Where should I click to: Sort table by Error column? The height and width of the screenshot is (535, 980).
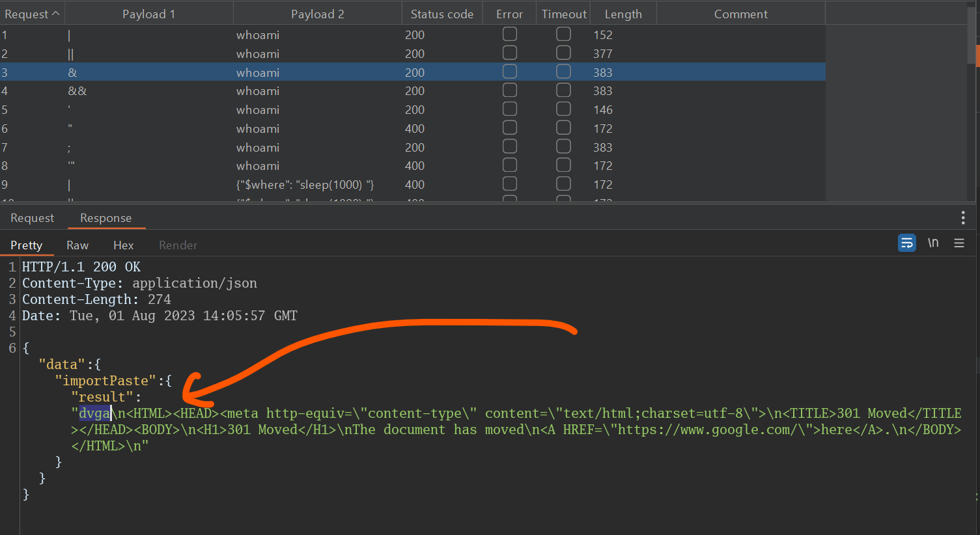tap(509, 14)
